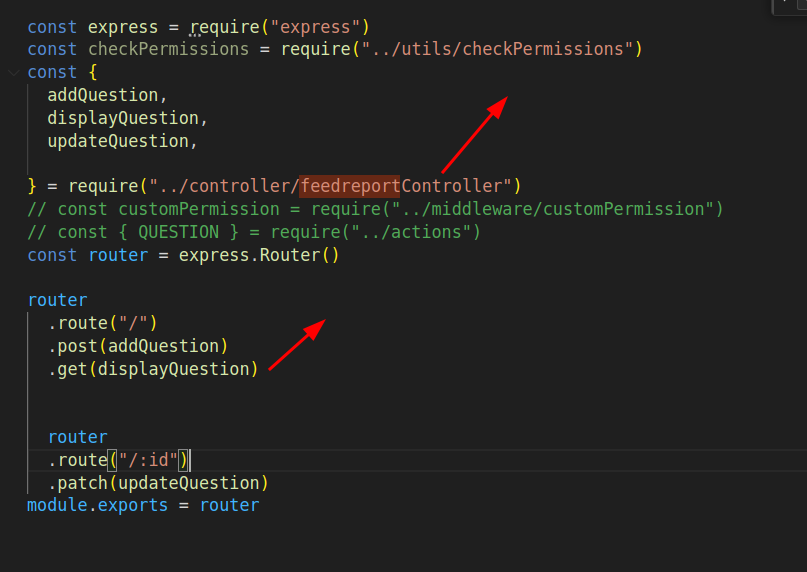
Task: Collapse the "const {" block fold chevron
Action: point(12,73)
